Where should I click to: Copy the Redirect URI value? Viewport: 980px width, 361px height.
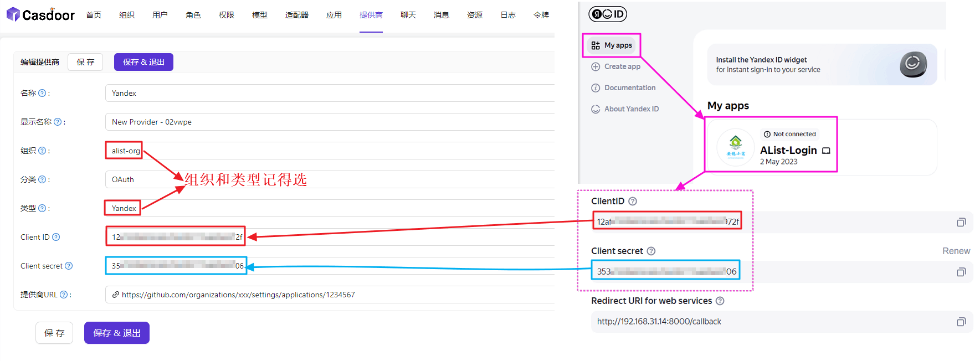[961, 322]
